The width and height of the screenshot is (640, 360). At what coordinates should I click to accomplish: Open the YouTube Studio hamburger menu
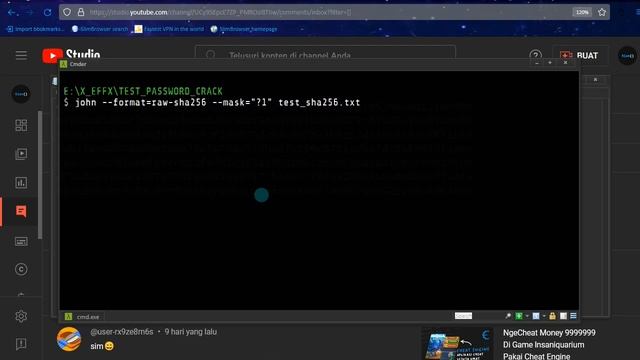point(21,56)
